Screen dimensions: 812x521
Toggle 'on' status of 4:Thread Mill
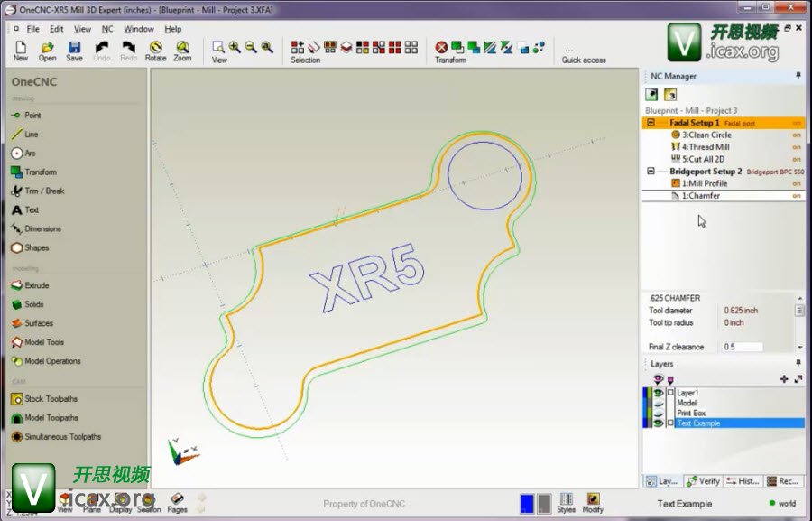tap(797, 147)
